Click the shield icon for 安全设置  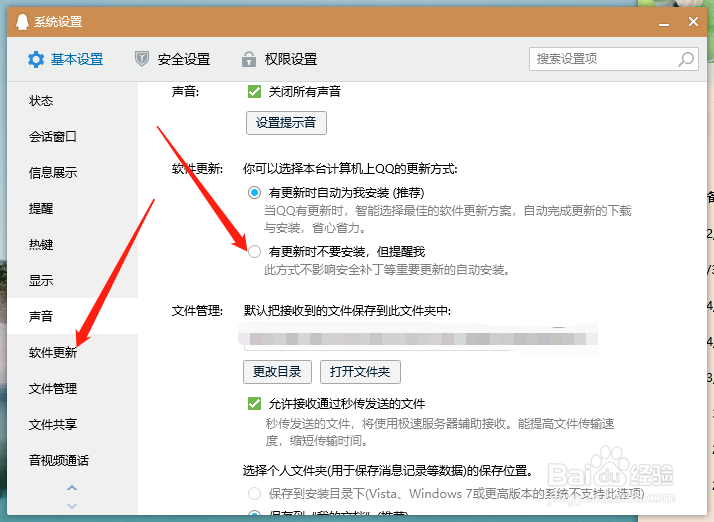point(142,59)
